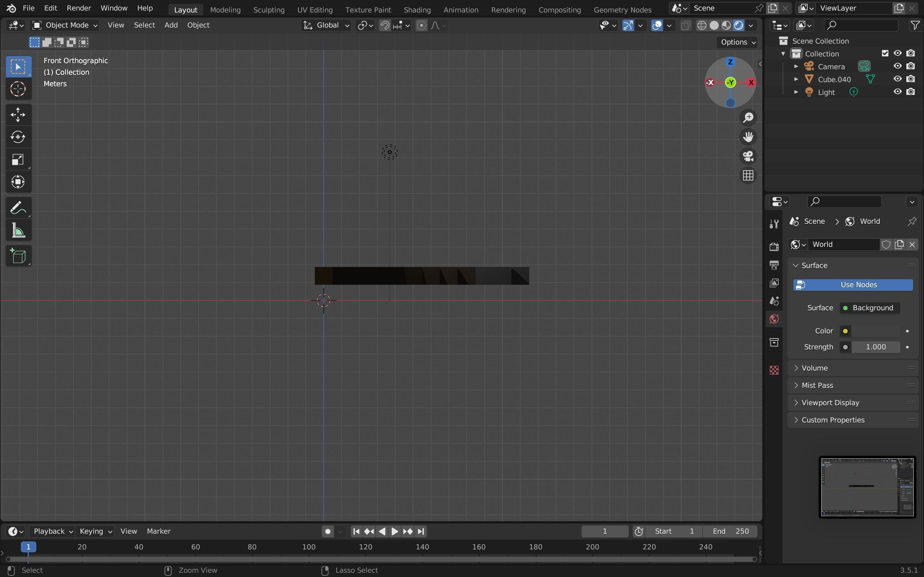Activate the Scale tool

[18, 160]
